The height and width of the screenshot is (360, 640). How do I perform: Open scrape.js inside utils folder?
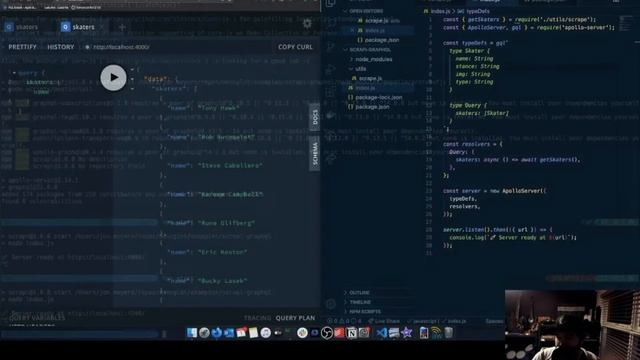(367, 78)
